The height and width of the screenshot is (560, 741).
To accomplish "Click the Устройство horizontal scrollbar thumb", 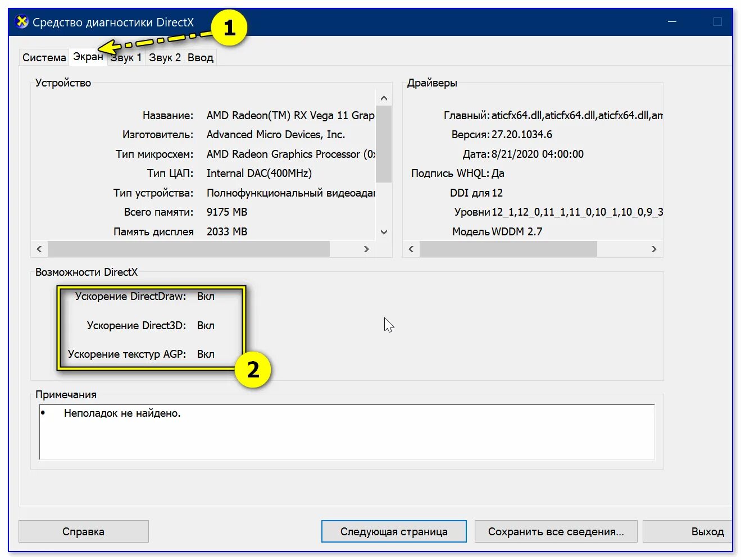I will [189, 249].
